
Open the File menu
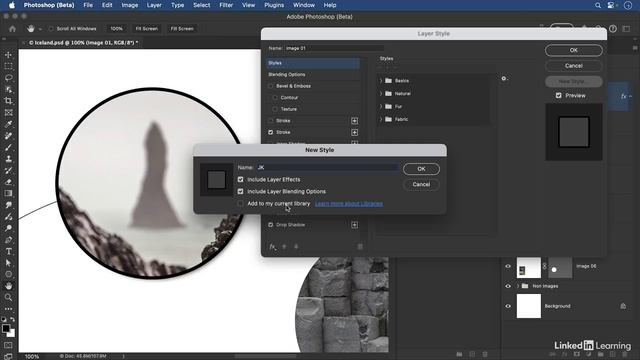coord(88,5)
